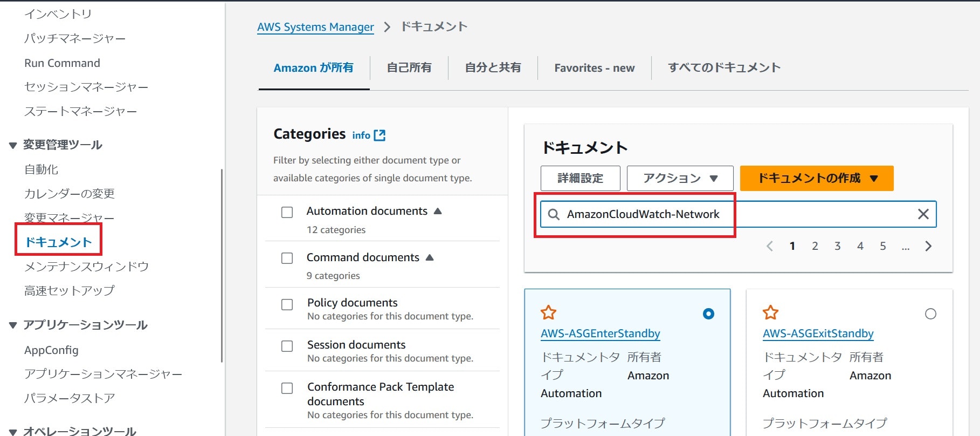Open the AWS Systems Manager breadcrumb link
This screenshot has height=436, width=980.
click(x=315, y=27)
